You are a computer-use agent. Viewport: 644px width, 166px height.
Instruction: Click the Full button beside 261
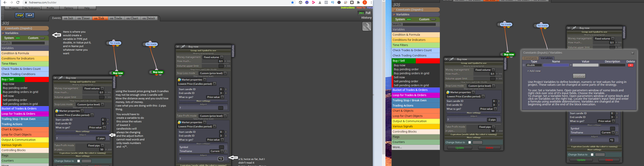pos(368,13)
